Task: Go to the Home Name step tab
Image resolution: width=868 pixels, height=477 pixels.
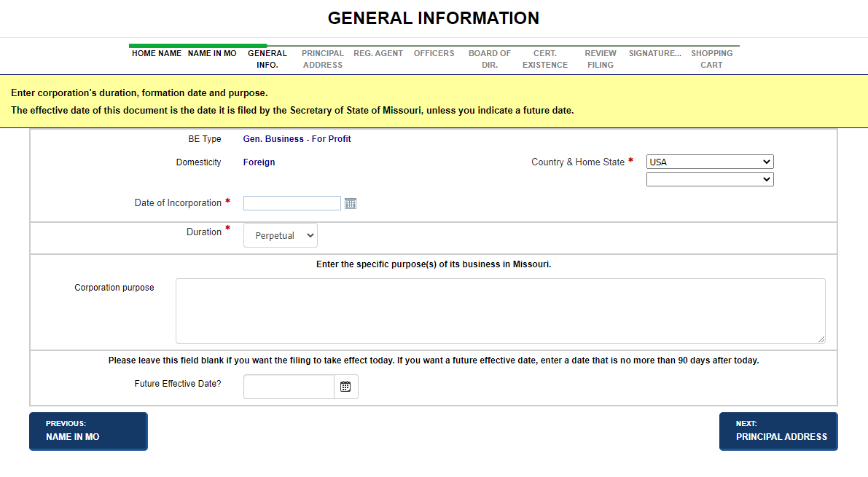Action: click(x=157, y=54)
